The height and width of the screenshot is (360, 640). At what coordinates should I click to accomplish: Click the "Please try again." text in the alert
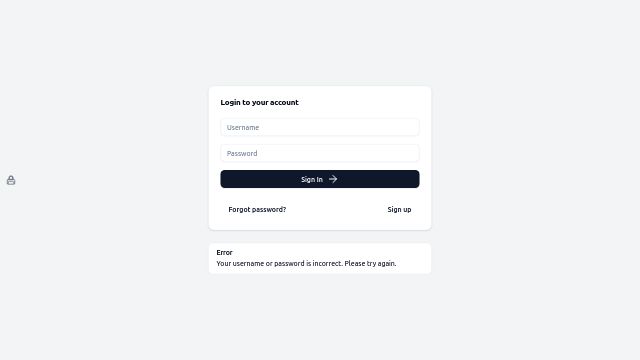click(370, 263)
